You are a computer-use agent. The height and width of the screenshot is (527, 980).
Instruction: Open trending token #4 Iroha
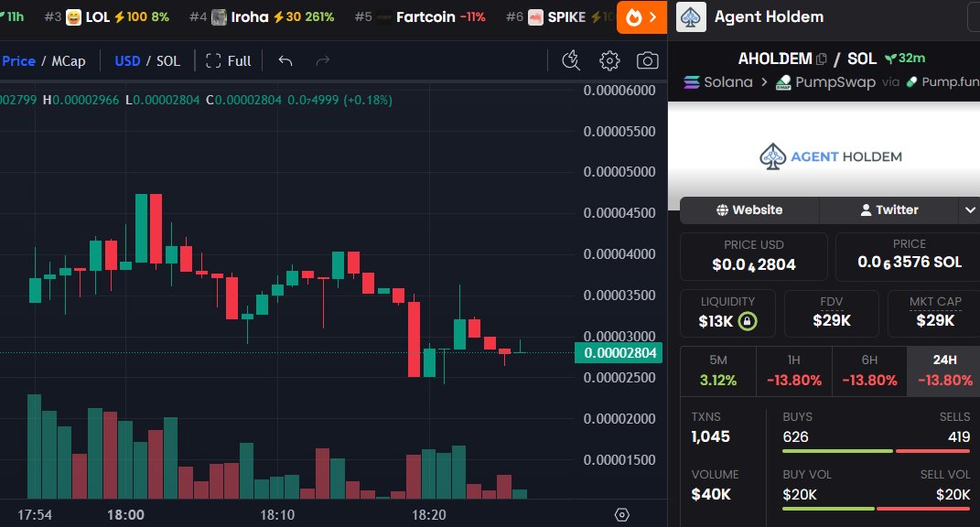(262, 16)
